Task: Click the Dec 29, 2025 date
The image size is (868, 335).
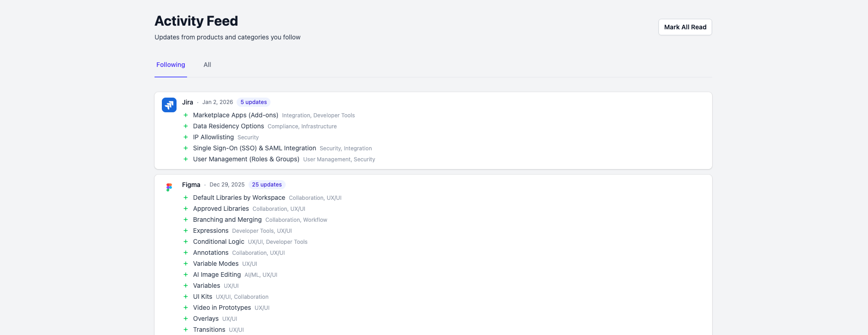Action: click(227, 185)
